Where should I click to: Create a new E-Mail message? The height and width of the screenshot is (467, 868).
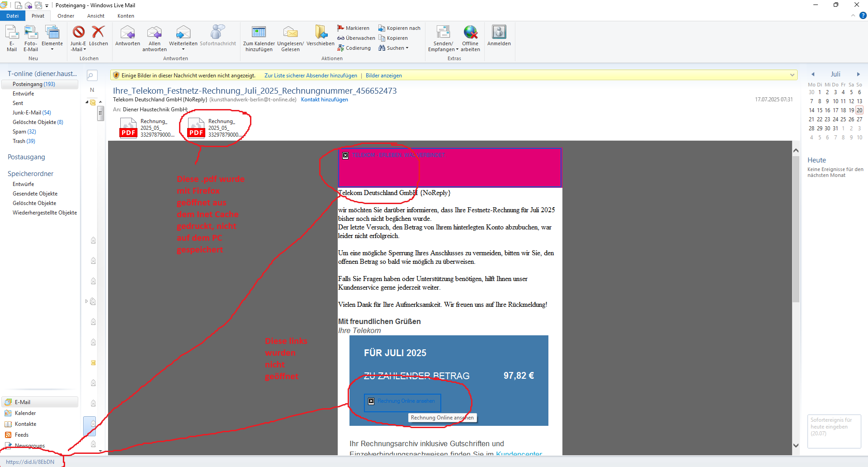(x=12, y=38)
